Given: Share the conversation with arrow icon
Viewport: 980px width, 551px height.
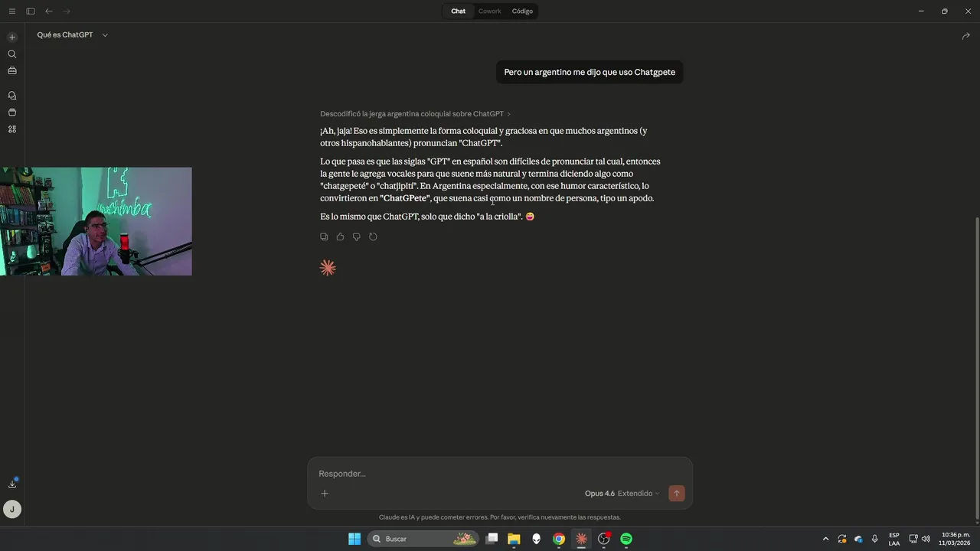Looking at the screenshot, I should click(965, 36).
